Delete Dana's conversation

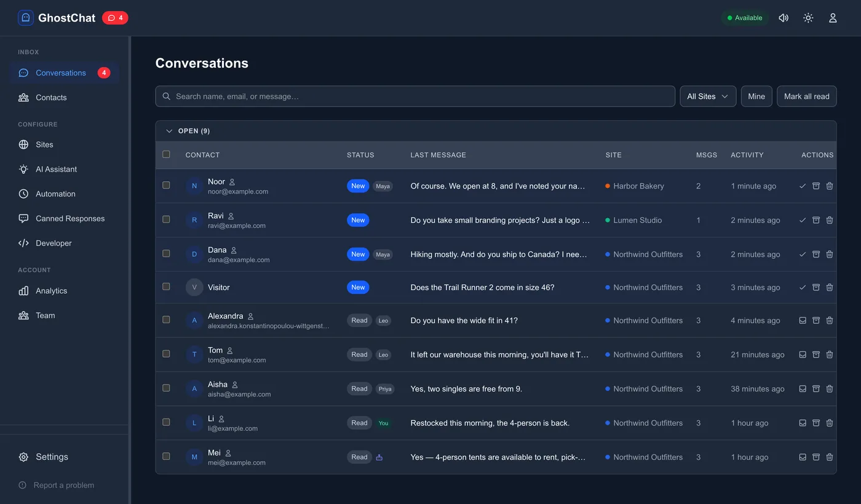click(830, 254)
